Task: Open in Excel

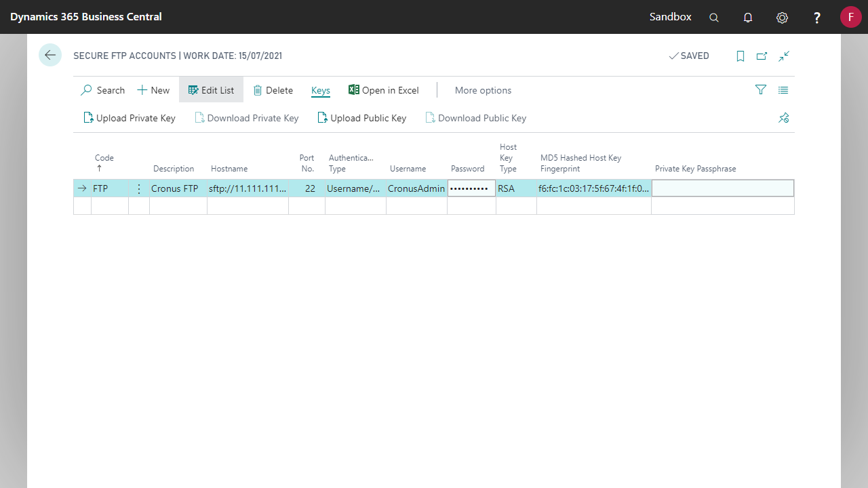Action: (x=384, y=90)
